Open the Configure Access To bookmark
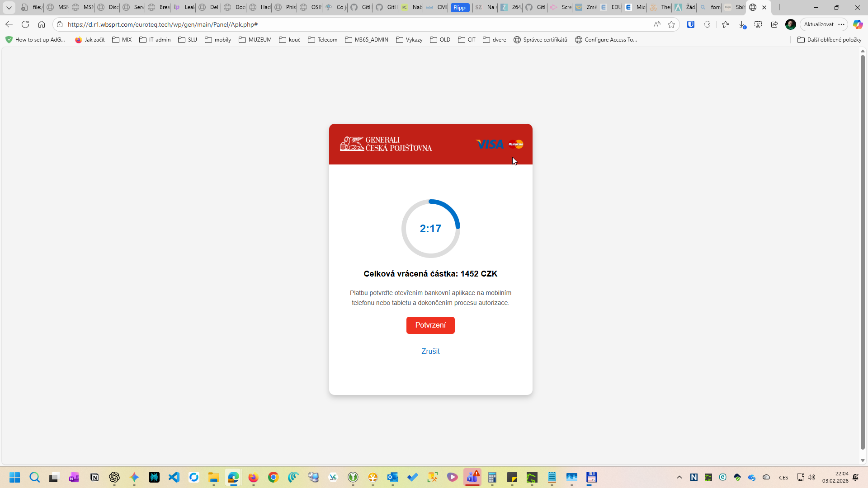868x488 pixels. coord(606,40)
